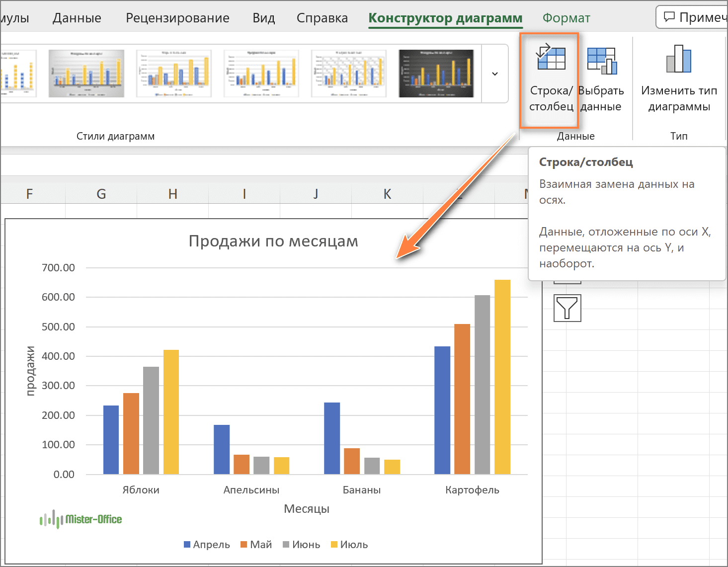The height and width of the screenshot is (567, 728).
Task: Open the Данные ribbon tab
Action: [x=77, y=18]
